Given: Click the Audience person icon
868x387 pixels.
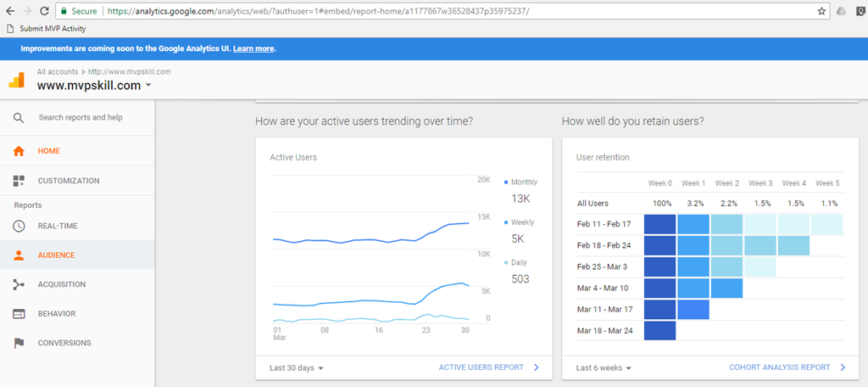Looking at the screenshot, I should 19,255.
